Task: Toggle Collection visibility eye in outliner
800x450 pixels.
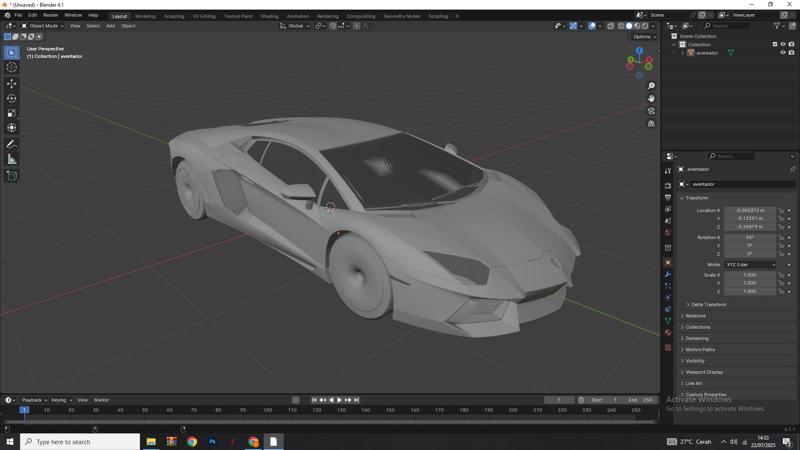Action: tap(783, 44)
